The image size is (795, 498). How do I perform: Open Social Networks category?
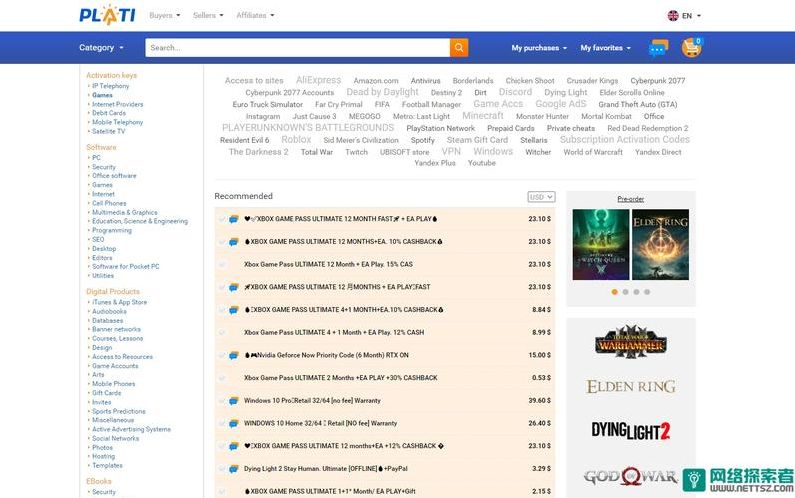coord(115,438)
